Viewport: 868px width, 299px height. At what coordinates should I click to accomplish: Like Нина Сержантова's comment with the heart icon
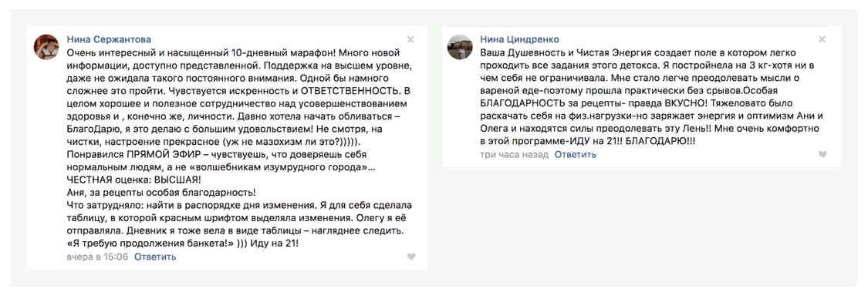click(410, 257)
